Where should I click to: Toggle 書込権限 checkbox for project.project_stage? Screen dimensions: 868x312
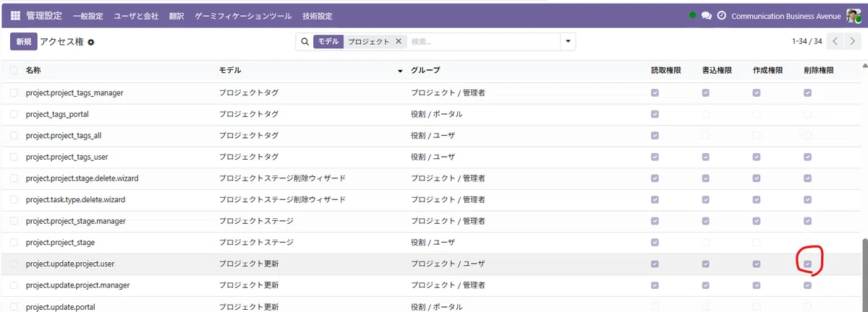(705, 242)
